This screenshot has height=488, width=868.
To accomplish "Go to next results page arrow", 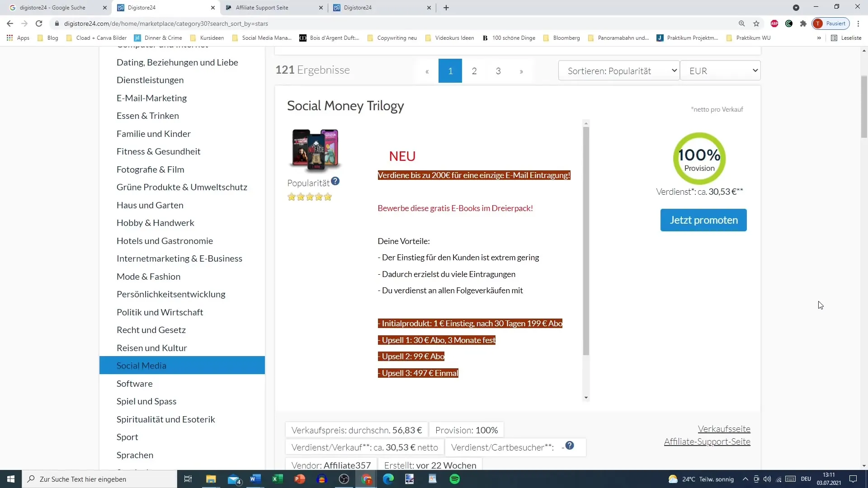I will [x=521, y=71].
